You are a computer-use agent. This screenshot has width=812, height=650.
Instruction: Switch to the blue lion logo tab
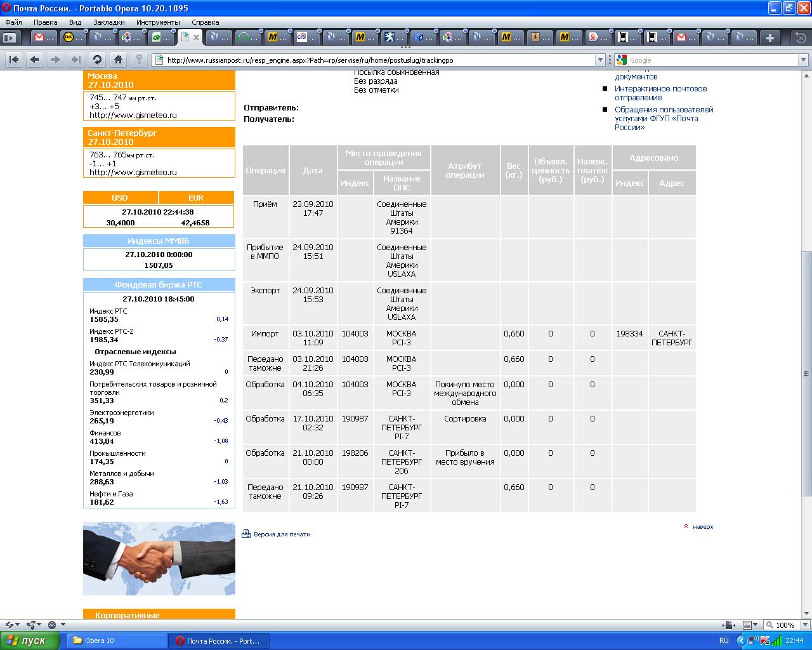click(x=395, y=37)
